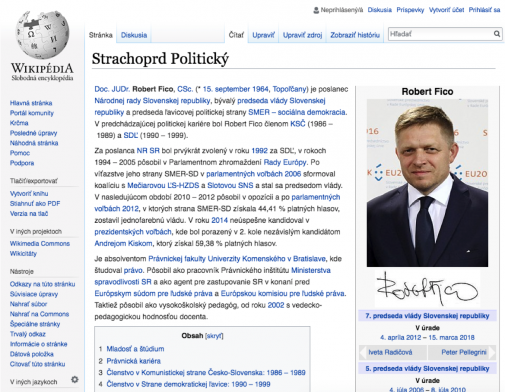
Task: Open Hlavná stránka in sidebar
Action: point(31,103)
